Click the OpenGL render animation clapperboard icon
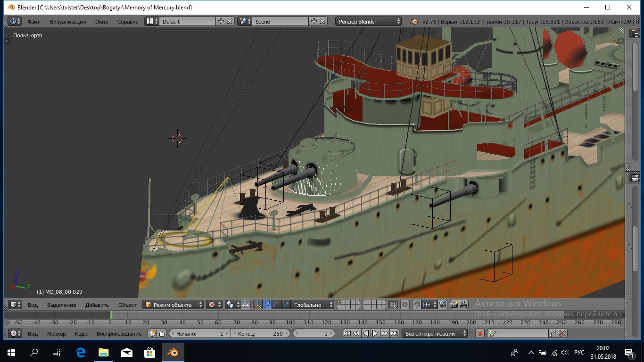Viewport: 644px width, 362px height. [464, 305]
